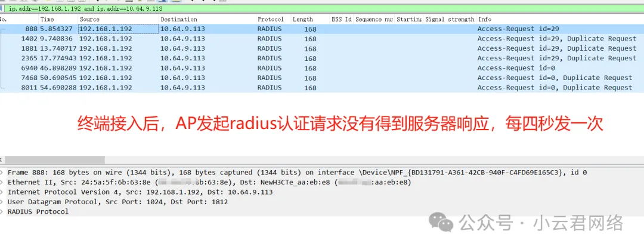Select packet number 1402 row

239,39
